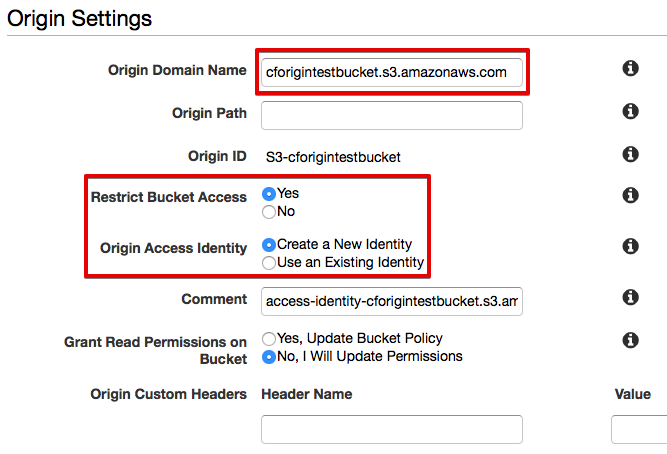The width and height of the screenshot is (667, 454).
Task: Click info icon for Grant Read Permissions
Action: [630, 340]
